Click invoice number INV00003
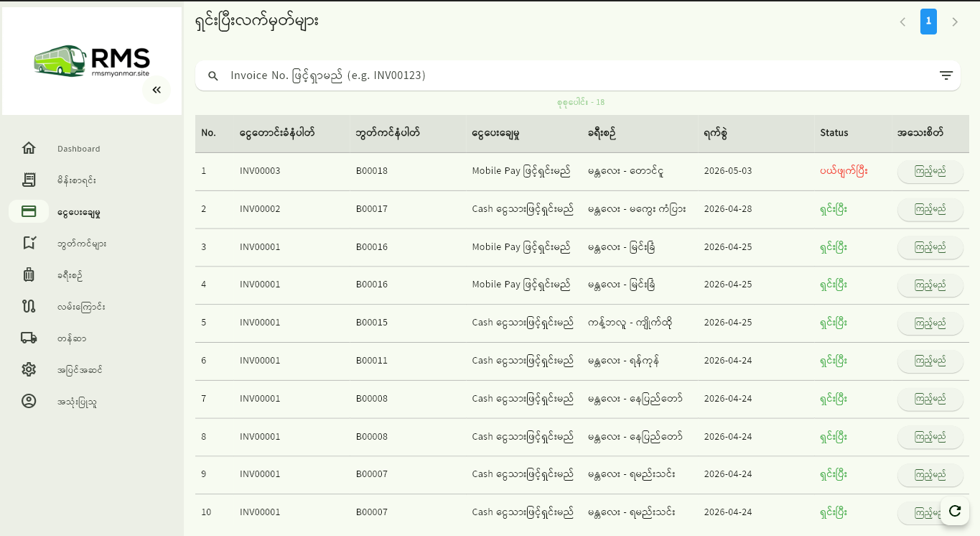 pos(260,171)
